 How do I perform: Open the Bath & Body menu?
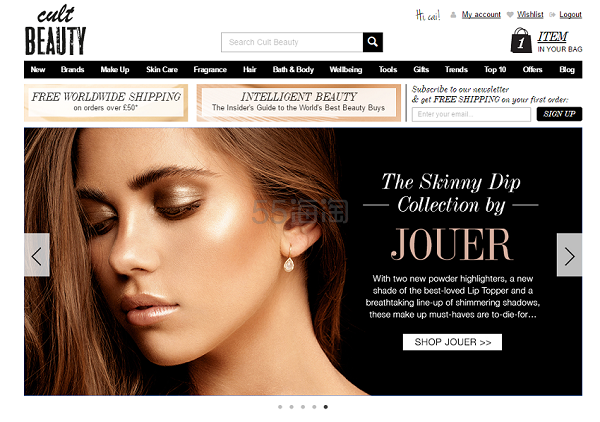coord(293,70)
